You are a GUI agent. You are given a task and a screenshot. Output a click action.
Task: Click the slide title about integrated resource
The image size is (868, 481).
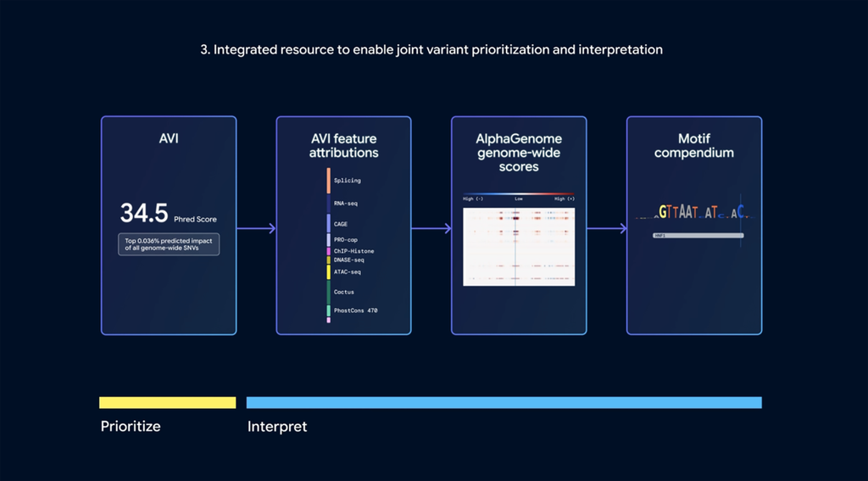coord(431,50)
